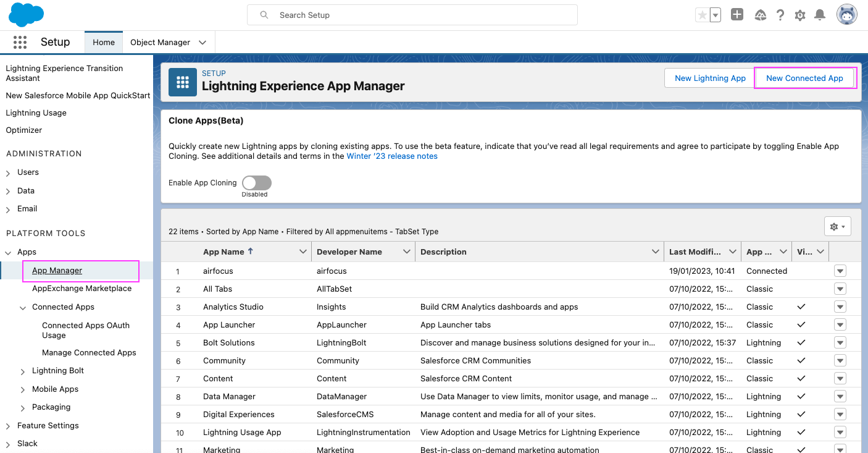The width and height of the screenshot is (868, 453).
Task: Open Last Modified column menu chevron
Action: pos(732,252)
